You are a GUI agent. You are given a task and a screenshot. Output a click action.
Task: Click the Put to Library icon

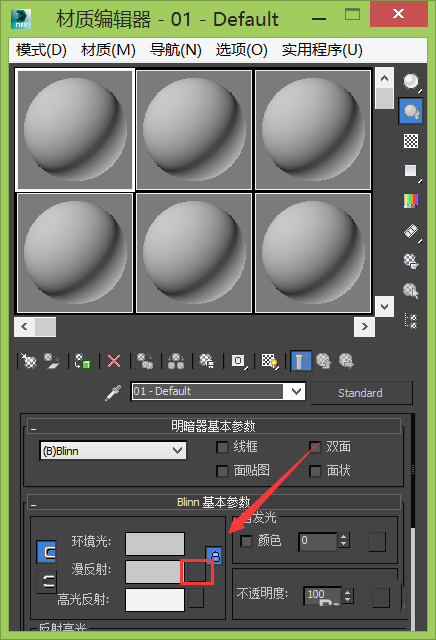(207, 361)
